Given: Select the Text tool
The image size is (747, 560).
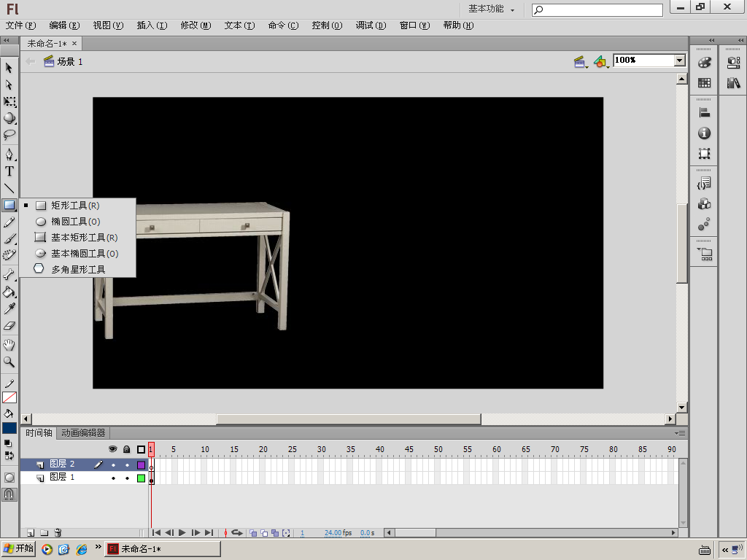Looking at the screenshot, I should 9,171.
